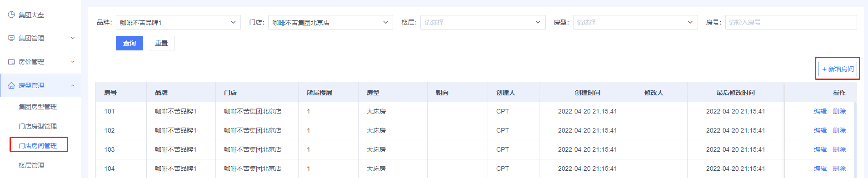The image size is (868, 178).
Task: Open the 集团大盘 dashboard icon
Action: pos(11,15)
